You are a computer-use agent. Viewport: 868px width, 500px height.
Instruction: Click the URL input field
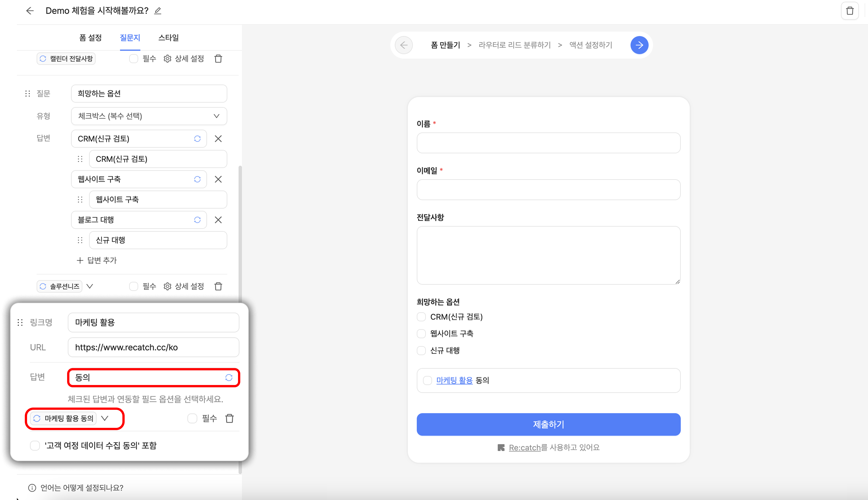(x=153, y=347)
